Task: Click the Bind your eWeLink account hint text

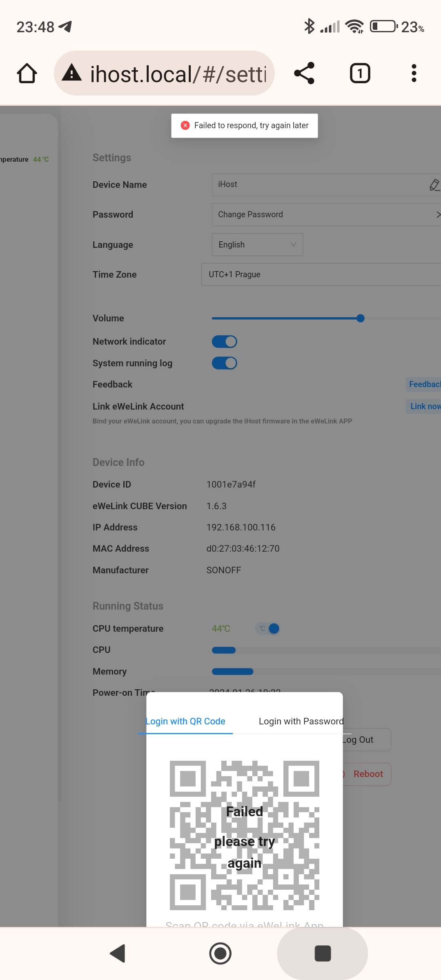Action: (x=222, y=421)
